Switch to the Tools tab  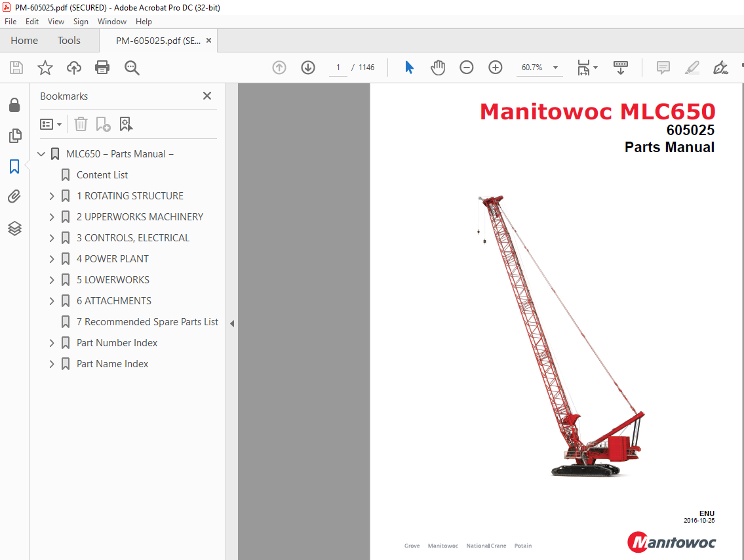pyautogui.click(x=69, y=41)
